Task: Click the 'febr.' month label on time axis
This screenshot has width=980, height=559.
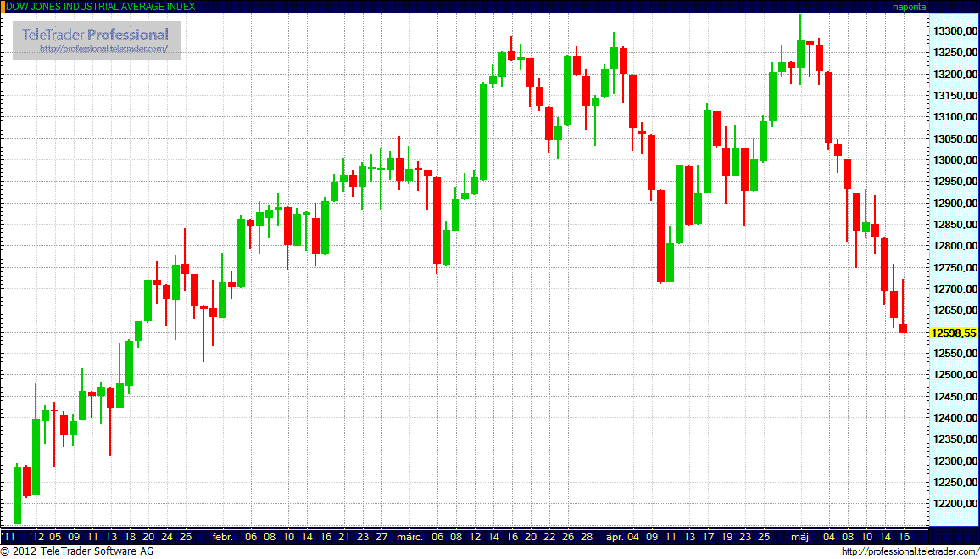Action: point(223,537)
